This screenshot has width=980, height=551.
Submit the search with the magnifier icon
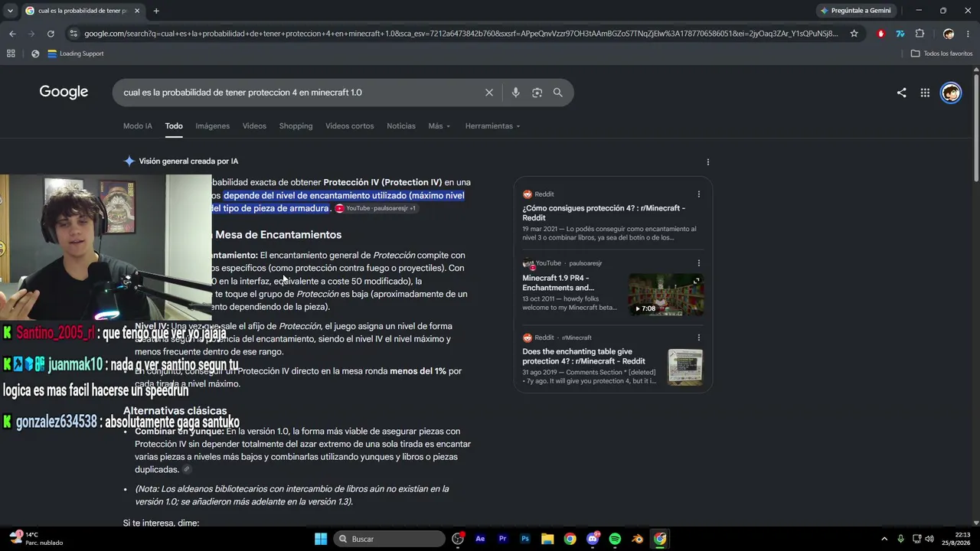558,93
